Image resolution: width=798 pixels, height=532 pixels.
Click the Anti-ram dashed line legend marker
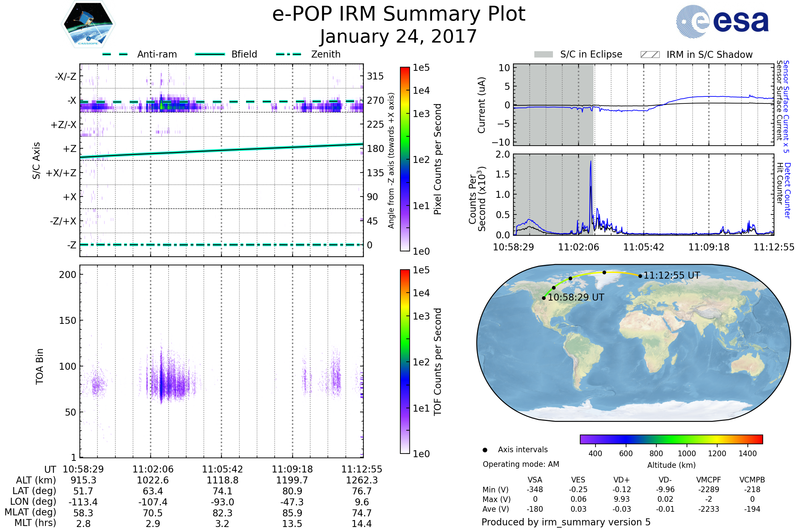click(115, 54)
